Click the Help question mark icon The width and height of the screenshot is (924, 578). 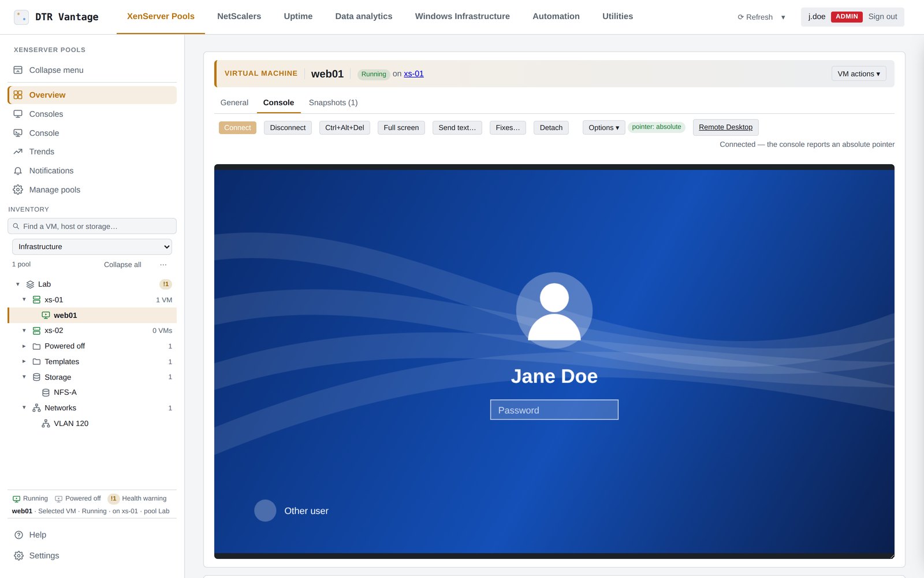coord(18,535)
